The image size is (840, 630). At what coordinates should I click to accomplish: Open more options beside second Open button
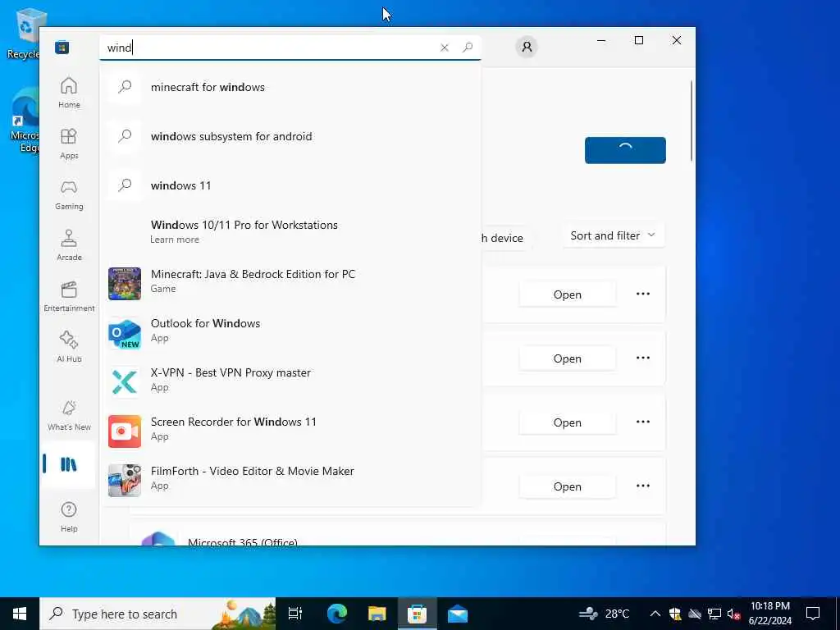pos(643,358)
